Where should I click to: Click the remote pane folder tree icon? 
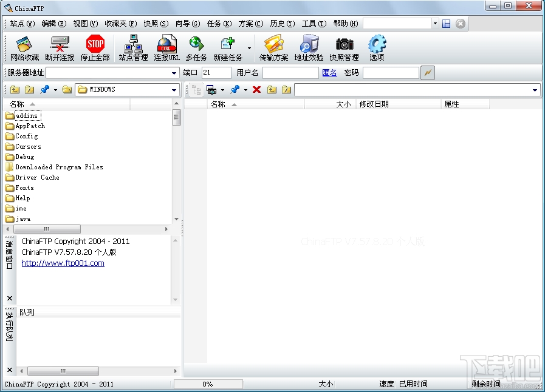tap(196, 90)
